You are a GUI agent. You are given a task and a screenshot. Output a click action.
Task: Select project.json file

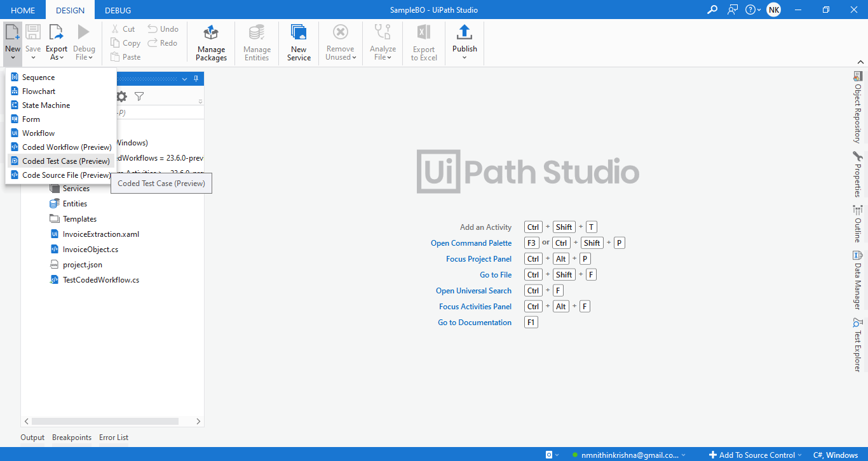(82, 265)
